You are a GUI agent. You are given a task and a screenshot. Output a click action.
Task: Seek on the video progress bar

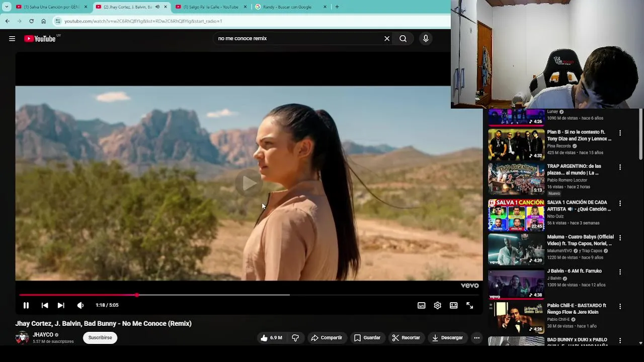click(249, 295)
